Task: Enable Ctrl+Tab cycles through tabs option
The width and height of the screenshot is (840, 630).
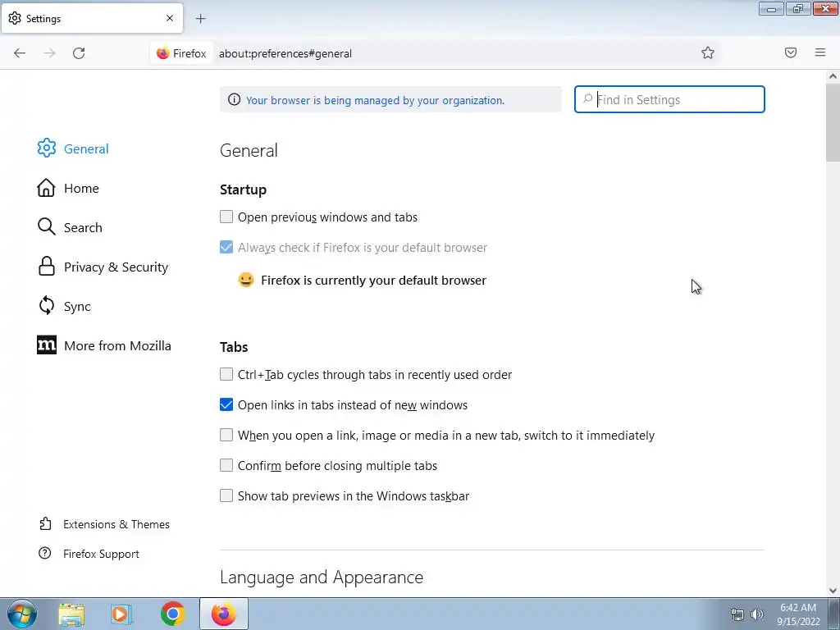Action: (x=226, y=374)
